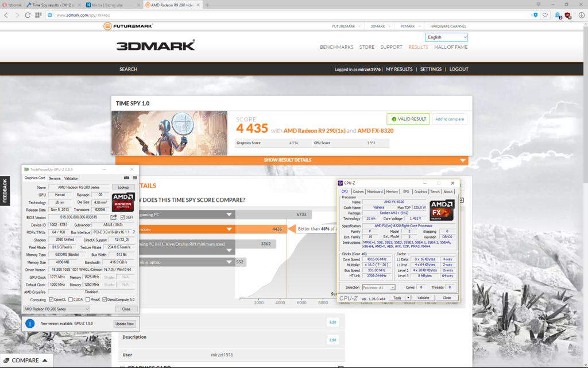Open the Memory tab in CPU-Z

click(x=392, y=191)
